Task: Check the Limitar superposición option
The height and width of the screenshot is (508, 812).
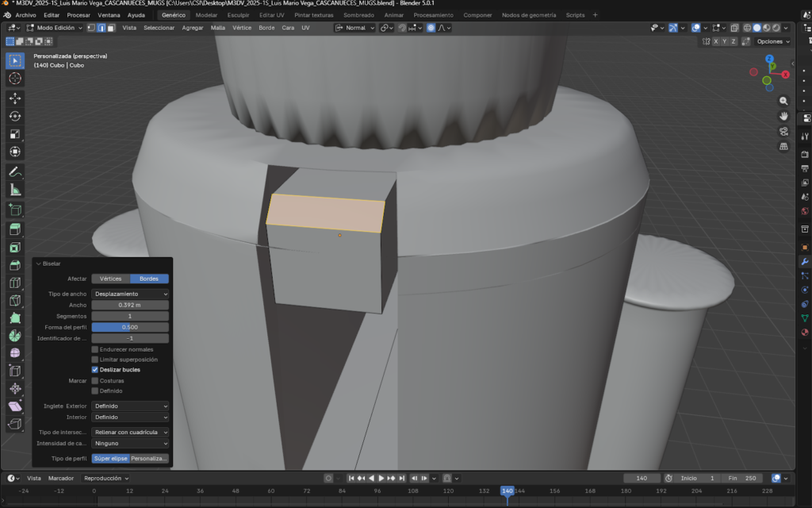Action: coord(95,360)
